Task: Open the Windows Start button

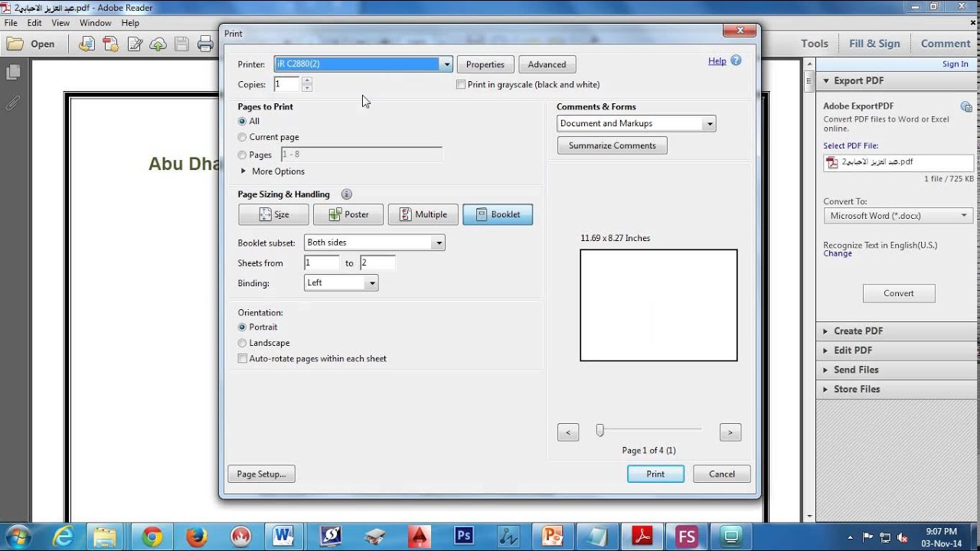Action: (17, 536)
